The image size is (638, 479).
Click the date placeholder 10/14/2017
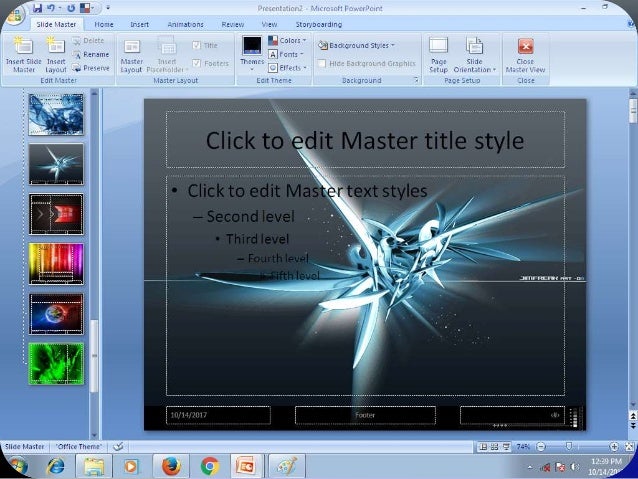pos(218,415)
